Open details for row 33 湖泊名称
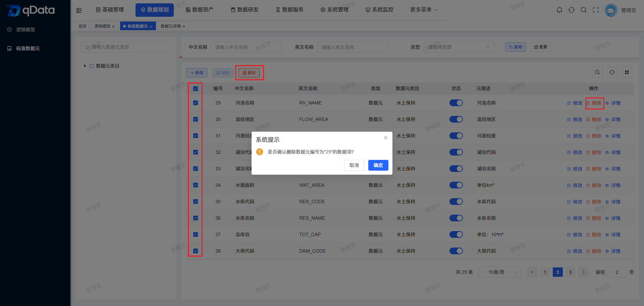644x306 pixels. coord(613,169)
